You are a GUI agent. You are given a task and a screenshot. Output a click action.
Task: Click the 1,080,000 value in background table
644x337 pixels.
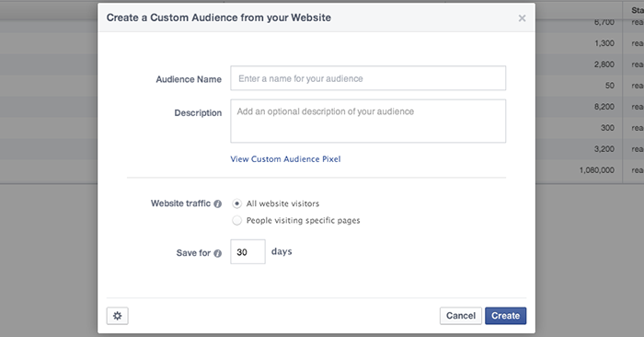pyautogui.click(x=597, y=170)
